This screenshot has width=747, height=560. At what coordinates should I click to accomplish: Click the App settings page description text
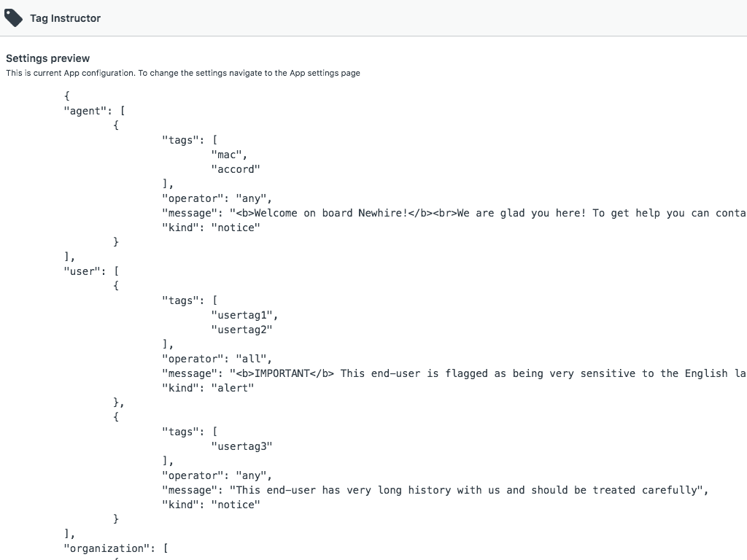(183, 73)
